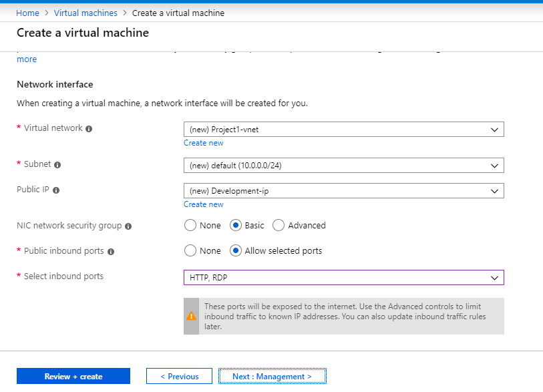543x392 pixels.
Task: Select None for Public inbound ports
Action: (x=190, y=250)
